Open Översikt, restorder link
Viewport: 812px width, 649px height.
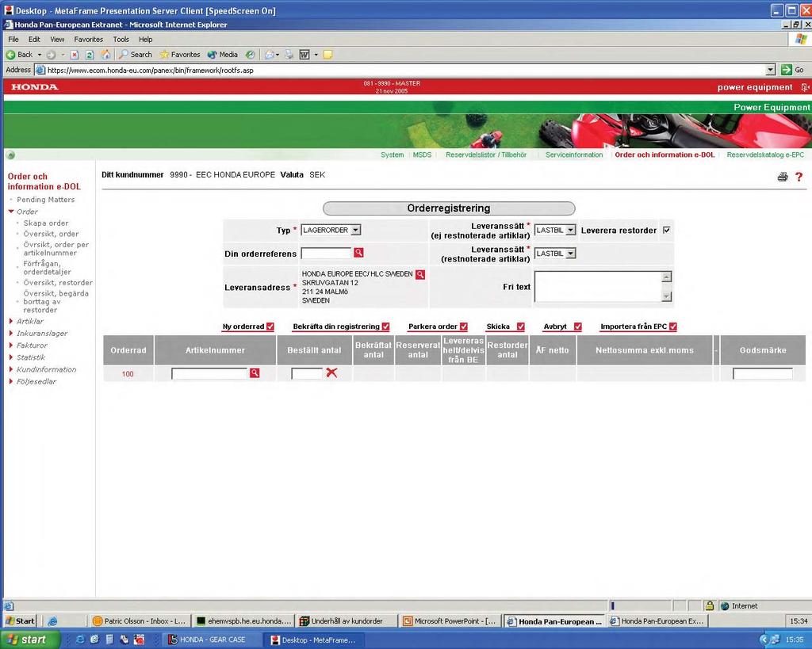pyautogui.click(x=58, y=283)
